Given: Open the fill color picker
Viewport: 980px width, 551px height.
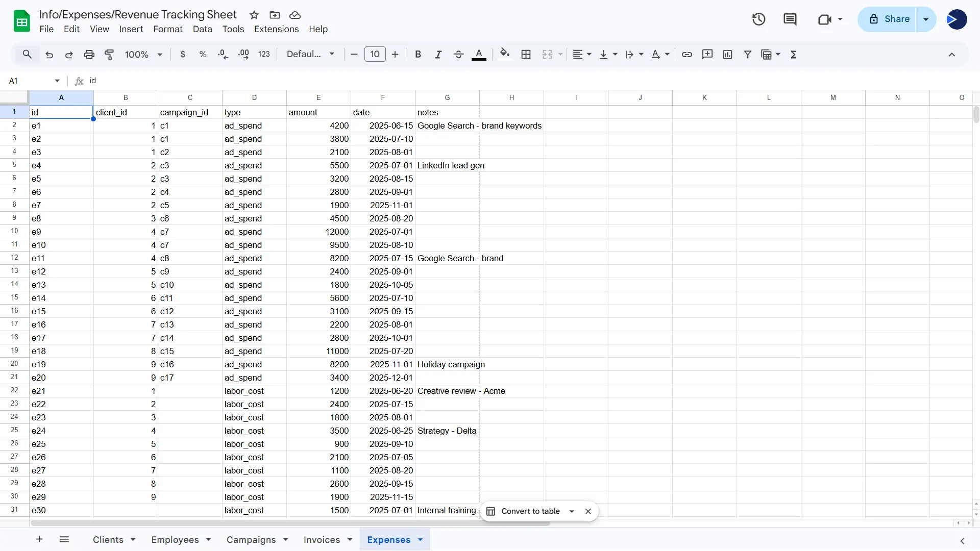Looking at the screenshot, I should pos(505,54).
